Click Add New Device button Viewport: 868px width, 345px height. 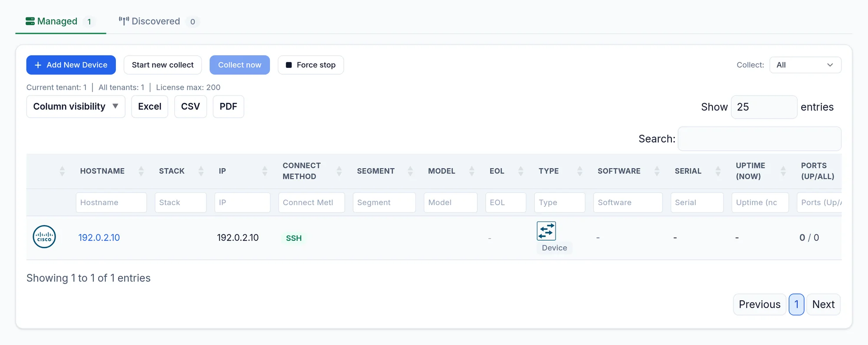[71, 65]
